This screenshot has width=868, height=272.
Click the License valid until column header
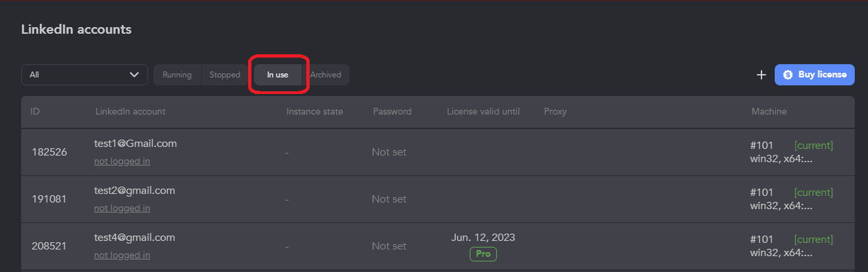tap(483, 112)
